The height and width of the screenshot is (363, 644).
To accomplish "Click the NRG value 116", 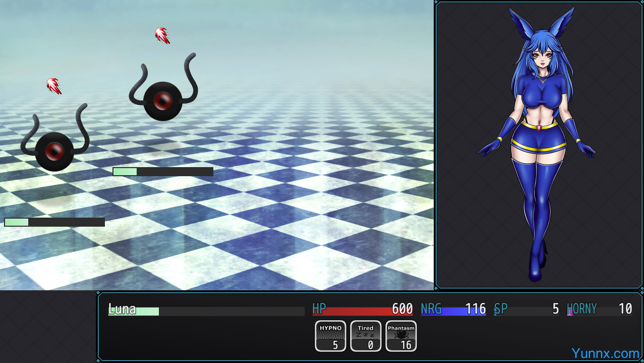I will 475,308.
